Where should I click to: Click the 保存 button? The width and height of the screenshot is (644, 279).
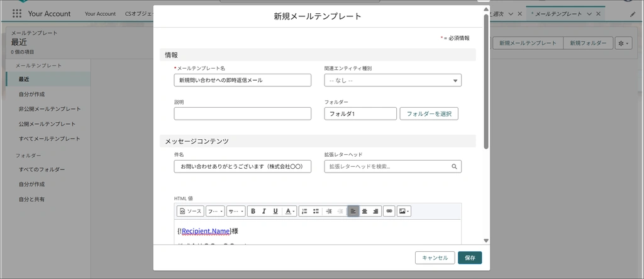(x=470, y=258)
